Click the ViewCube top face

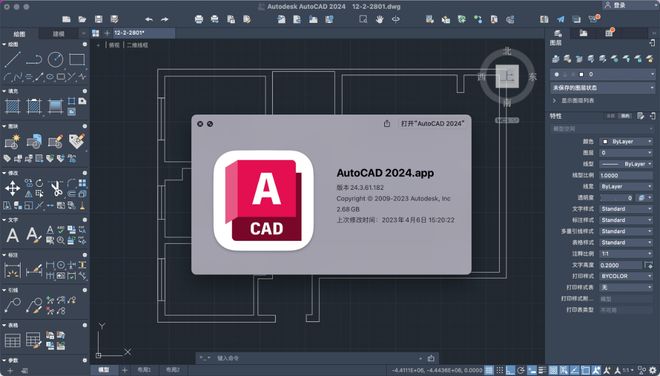click(x=507, y=76)
